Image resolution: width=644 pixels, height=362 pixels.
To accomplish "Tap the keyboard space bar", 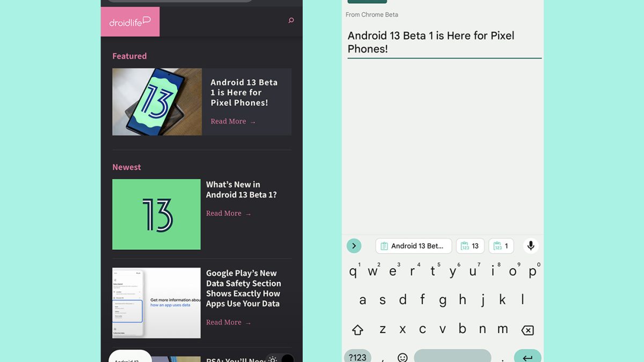I will pyautogui.click(x=452, y=356).
